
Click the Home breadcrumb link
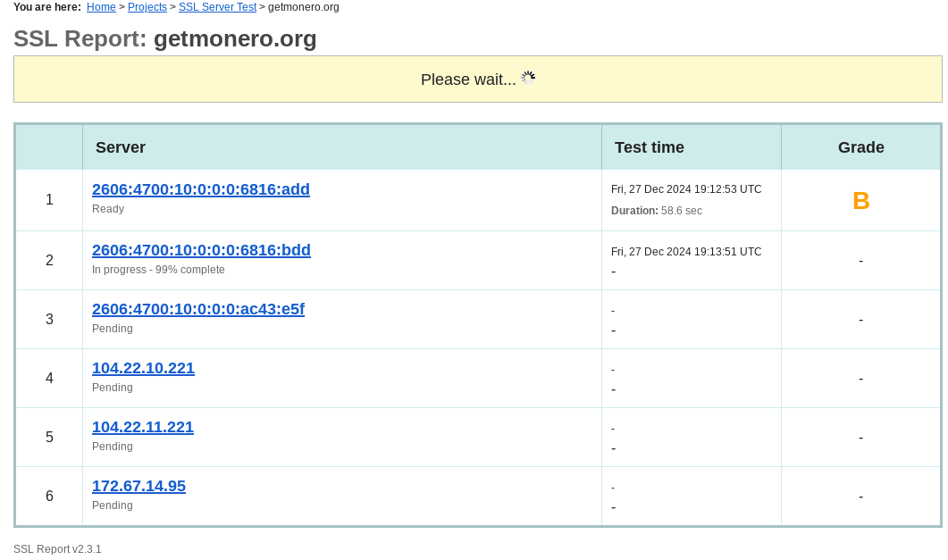(101, 7)
